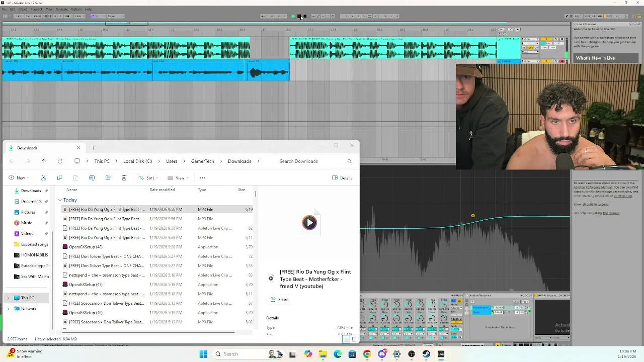Viewport: 644px width, 362px height.
Task: Expand This PC tree node
Action: 8,298
